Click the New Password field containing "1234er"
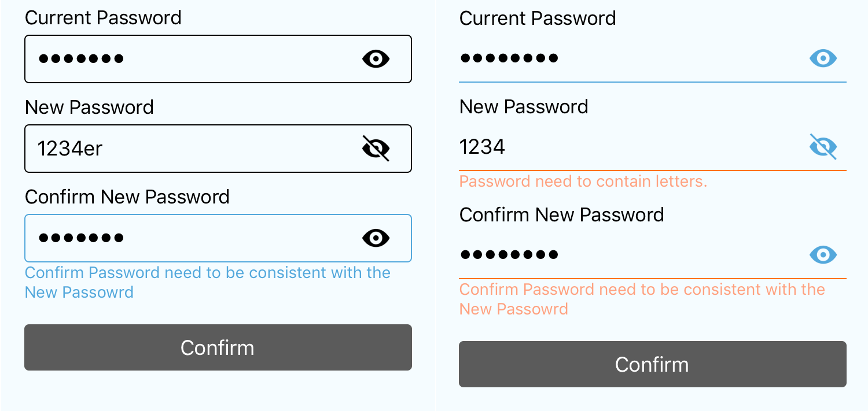This screenshot has width=868, height=411. 191,149
